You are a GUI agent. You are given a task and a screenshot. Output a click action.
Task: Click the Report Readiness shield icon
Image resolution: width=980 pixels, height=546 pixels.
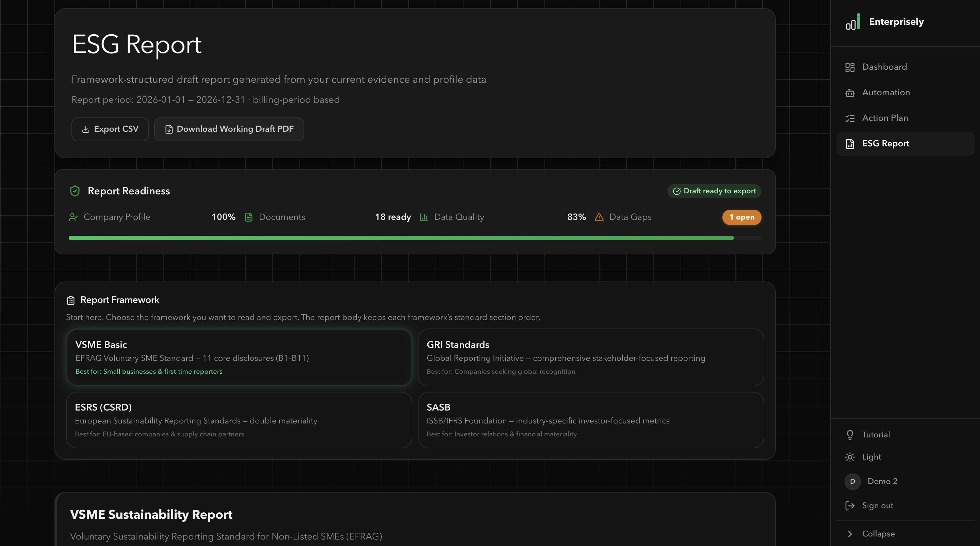point(75,191)
